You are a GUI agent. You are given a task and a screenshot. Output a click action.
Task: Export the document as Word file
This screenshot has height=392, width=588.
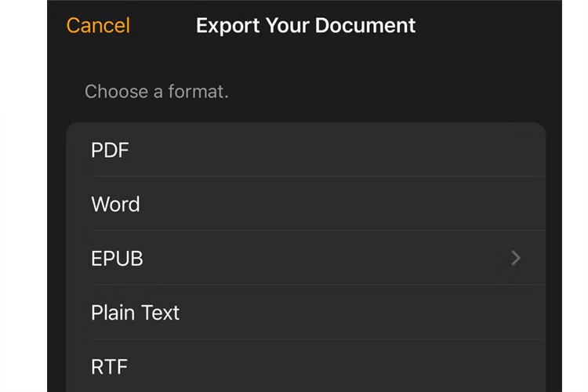click(116, 204)
